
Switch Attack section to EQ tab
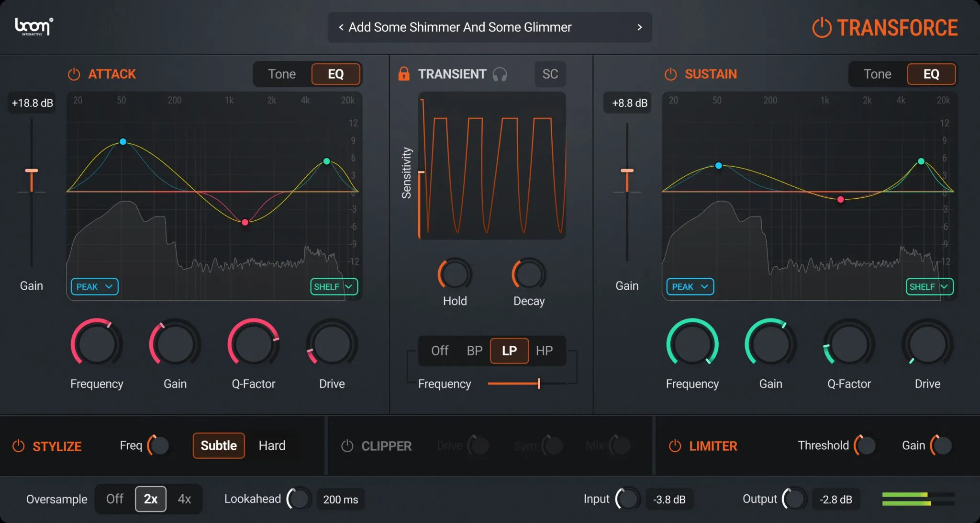tap(336, 74)
